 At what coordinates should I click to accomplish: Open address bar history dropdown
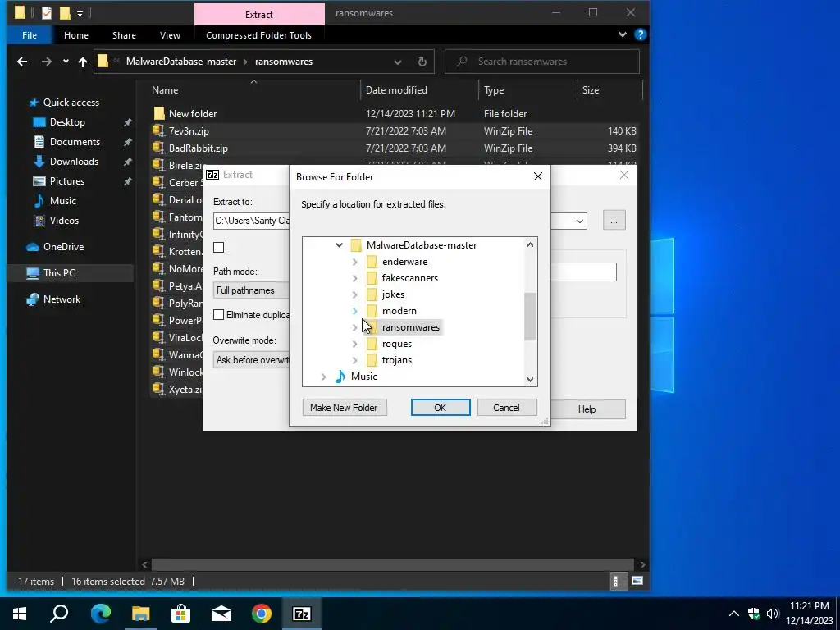tap(398, 62)
